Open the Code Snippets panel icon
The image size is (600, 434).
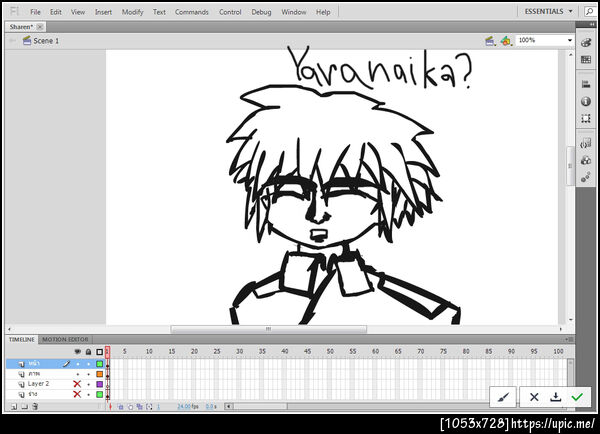[586, 144]
